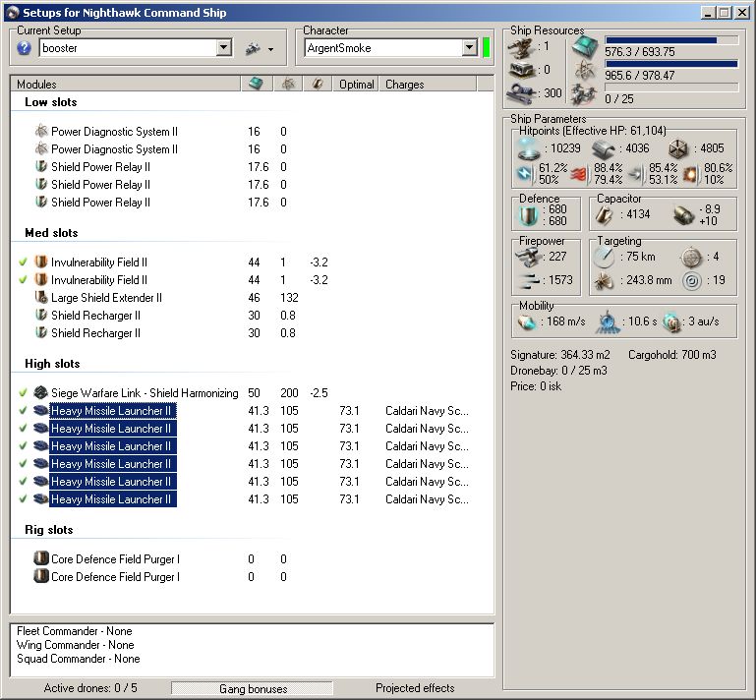Click the blue help question mark icon

(x=24, y=48)
